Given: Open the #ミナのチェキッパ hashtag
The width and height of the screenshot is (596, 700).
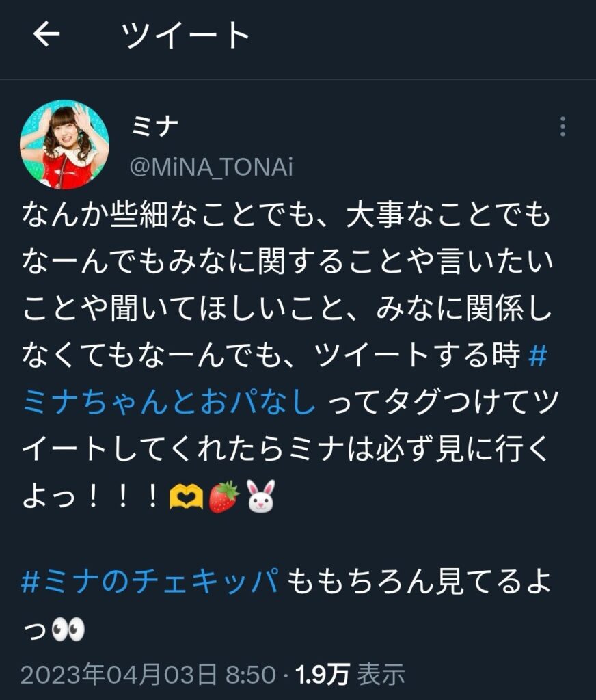Looking at the screenshot, I should (150, 581).
